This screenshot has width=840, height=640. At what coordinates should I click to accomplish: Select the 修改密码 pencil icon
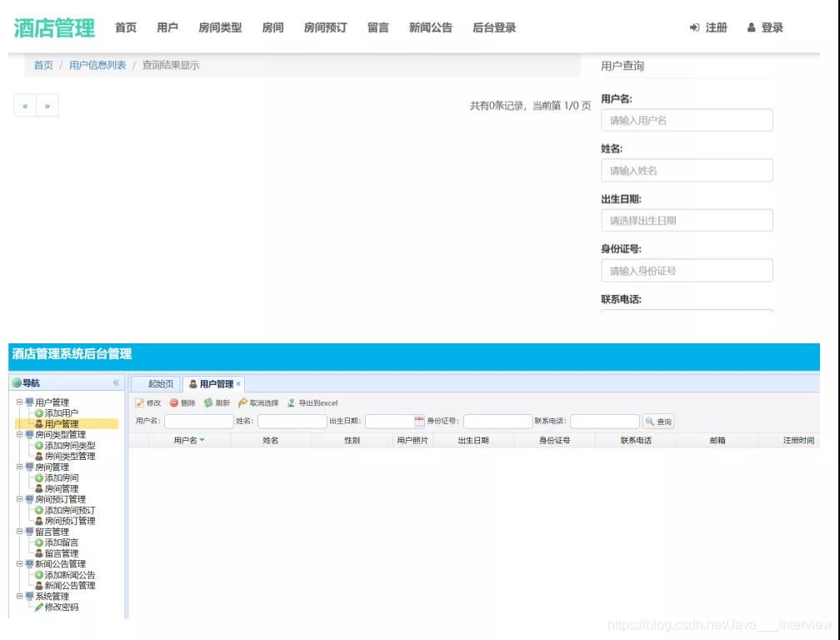coord(39,607)
